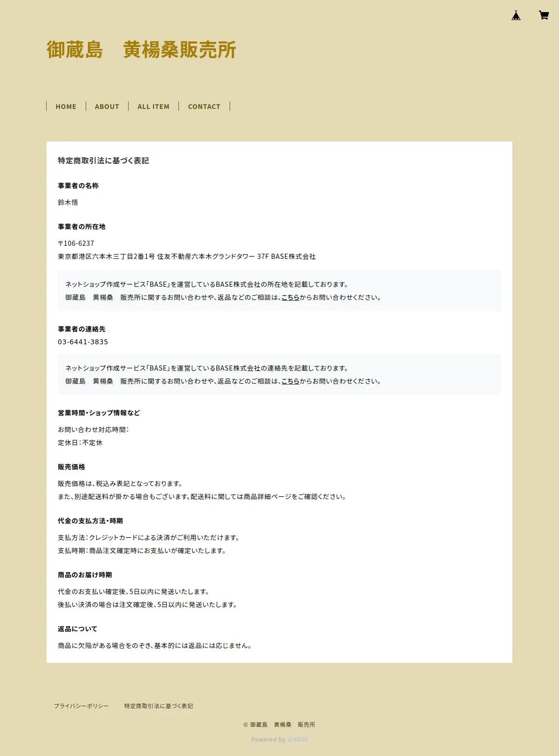This screenshot has width=559, height=756.
Task: Select the seller name 鈴木悟
Action: tap(68, 202)
